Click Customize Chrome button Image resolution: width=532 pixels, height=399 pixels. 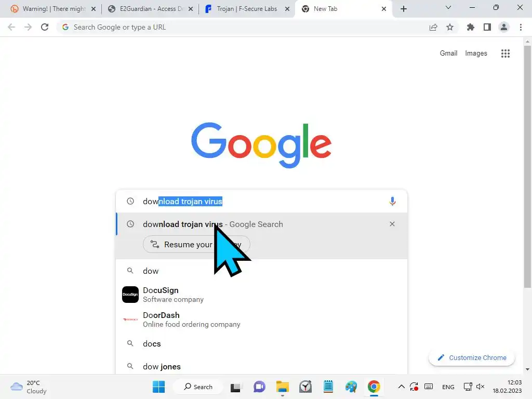472,357
